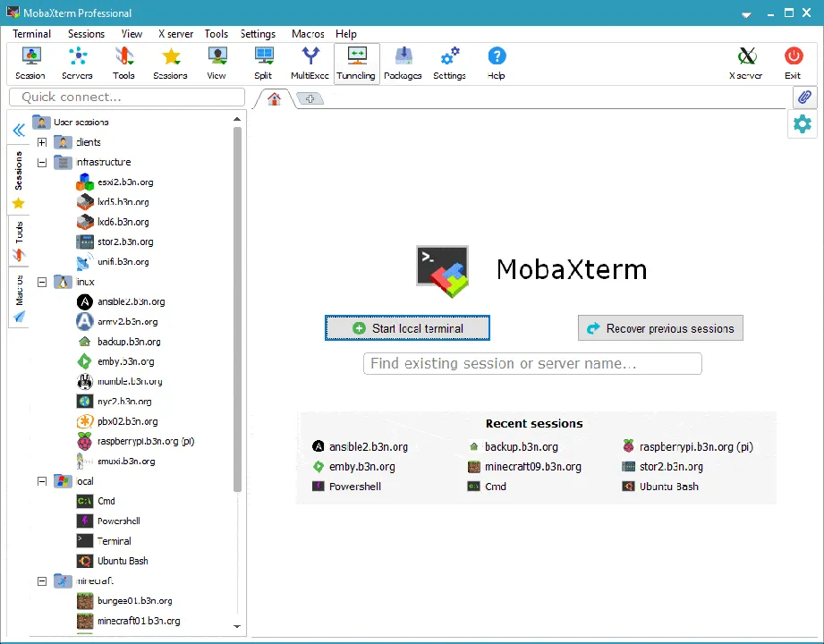824x644 pixels.
Task: Open recent session raspberrypi.b3n.org (pi)
Action: (688, 447)
